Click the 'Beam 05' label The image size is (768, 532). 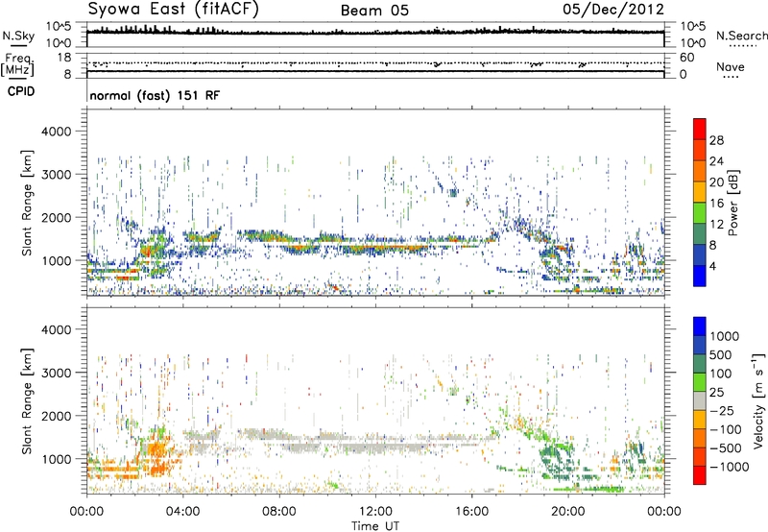pyautogui.click(x=374, y=11)
